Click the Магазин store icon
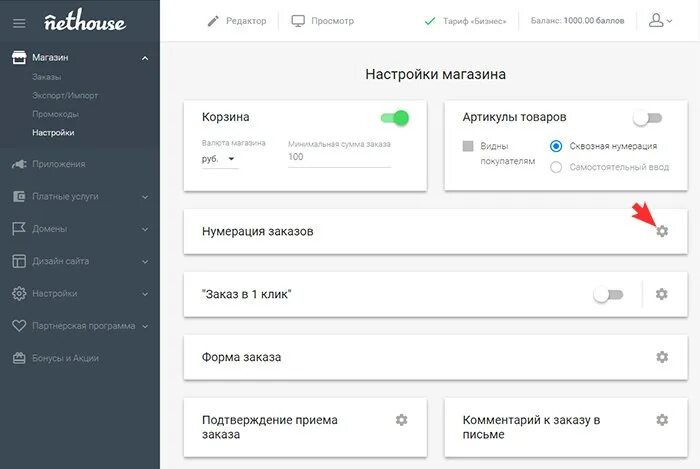700x469 pixels. pos(19,57)
